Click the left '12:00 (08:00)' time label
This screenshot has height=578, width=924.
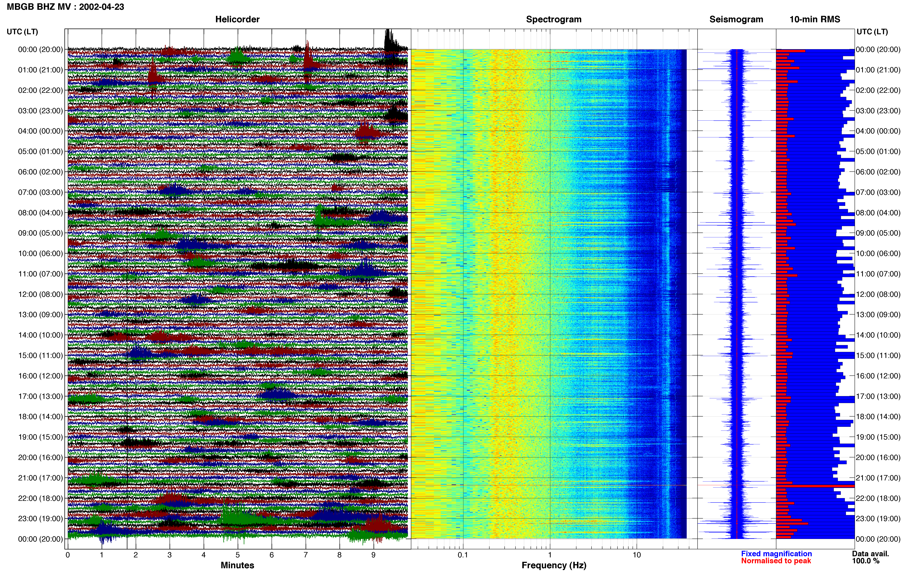pyautogui.click(x=40, y=294)
